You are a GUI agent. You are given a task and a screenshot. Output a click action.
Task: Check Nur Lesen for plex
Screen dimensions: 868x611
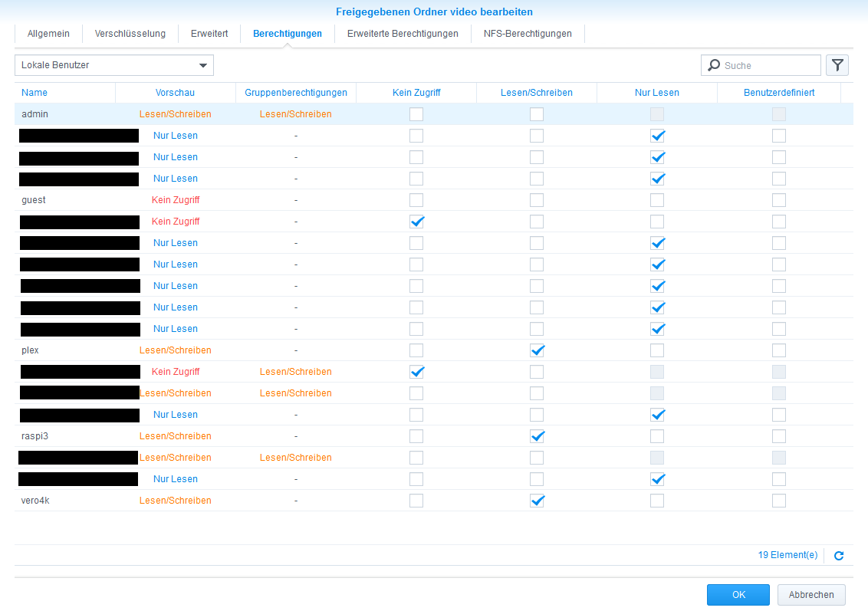[657, 350]
